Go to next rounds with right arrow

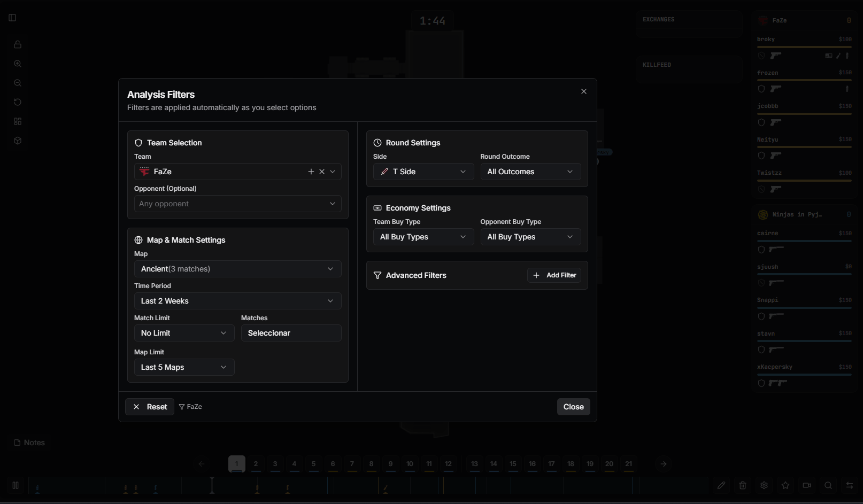664,464
